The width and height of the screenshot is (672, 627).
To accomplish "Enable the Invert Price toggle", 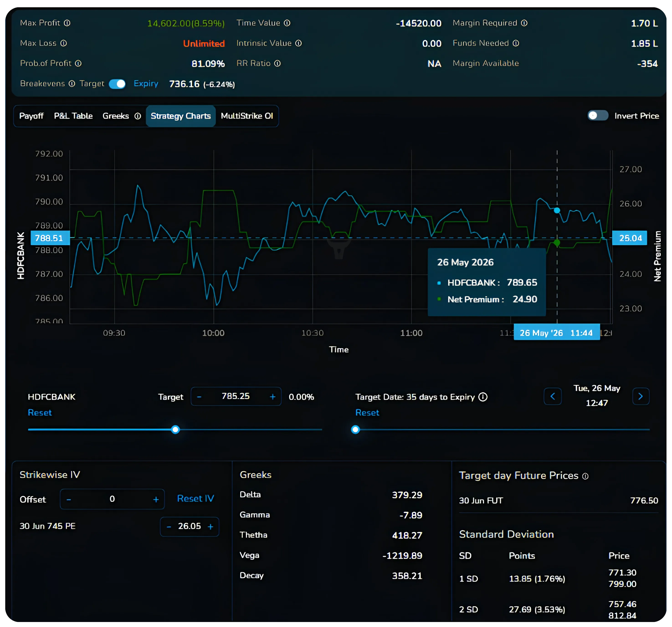I will pyautogui.click(x=598, y=116).
